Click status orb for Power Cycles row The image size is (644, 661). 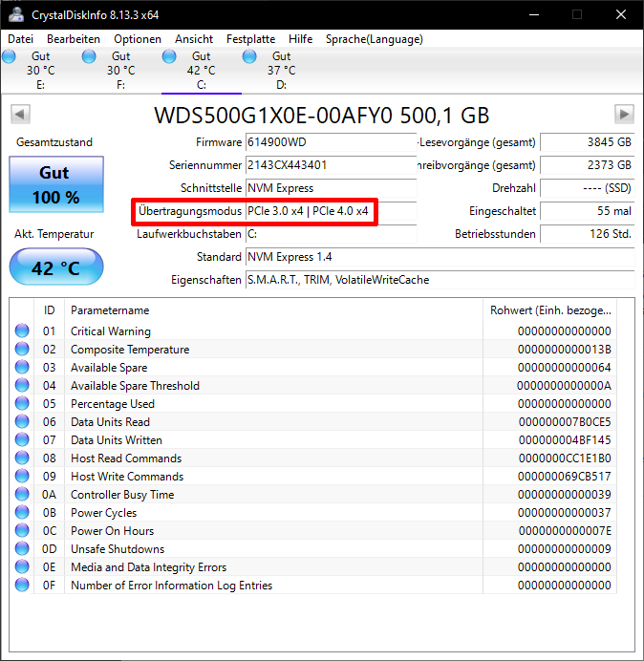pos(22,512)
